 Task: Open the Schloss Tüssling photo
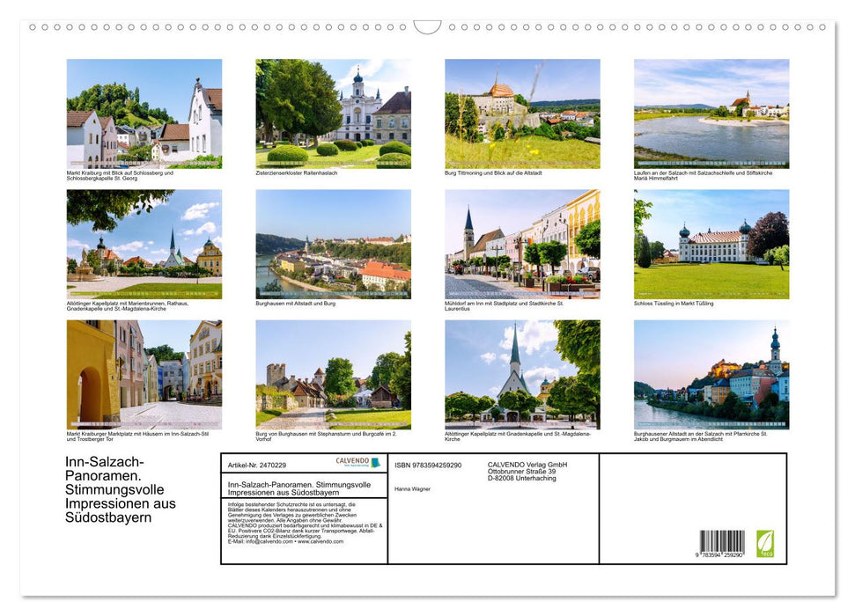pyautogui.click(x=711, y=245)
